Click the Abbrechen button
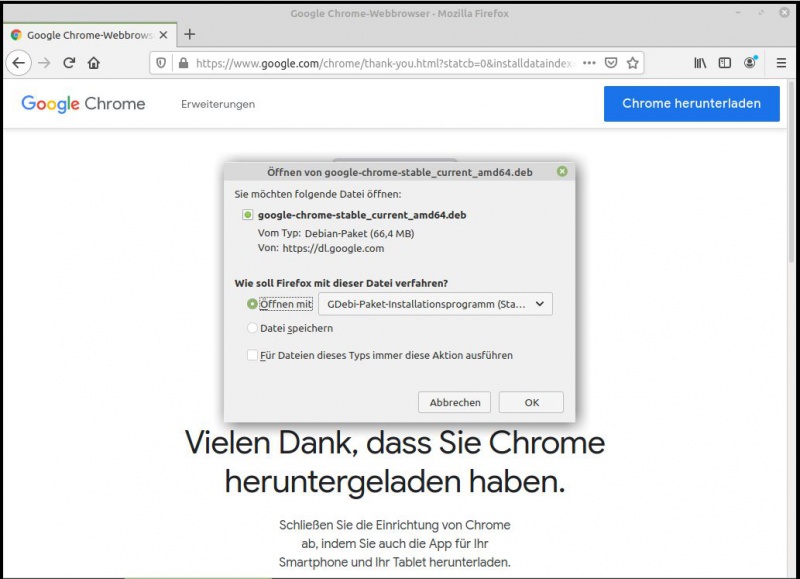The height and width of the screenshot is (579, 800). pyautogui.click(x=455, y=402)
